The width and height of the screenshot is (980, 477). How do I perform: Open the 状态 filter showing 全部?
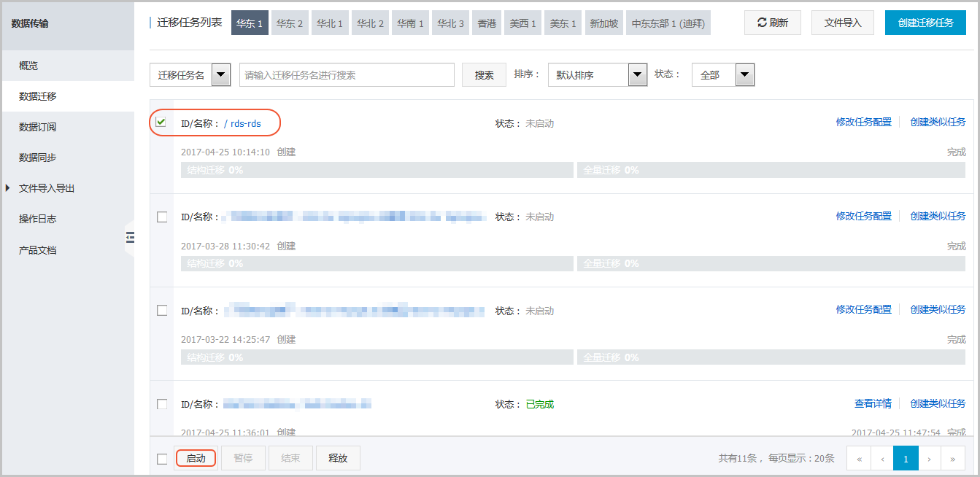click(744, 74)
